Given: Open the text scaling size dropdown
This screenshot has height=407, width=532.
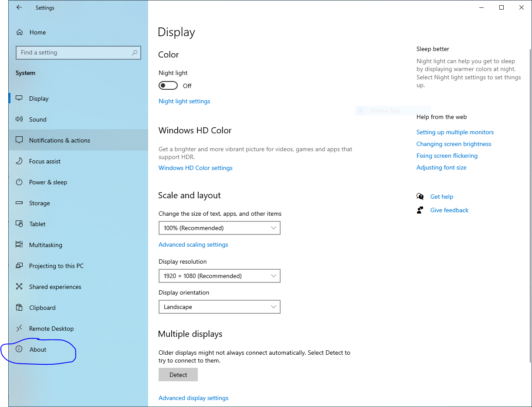Looking at the screenshot, I should 220,228.
